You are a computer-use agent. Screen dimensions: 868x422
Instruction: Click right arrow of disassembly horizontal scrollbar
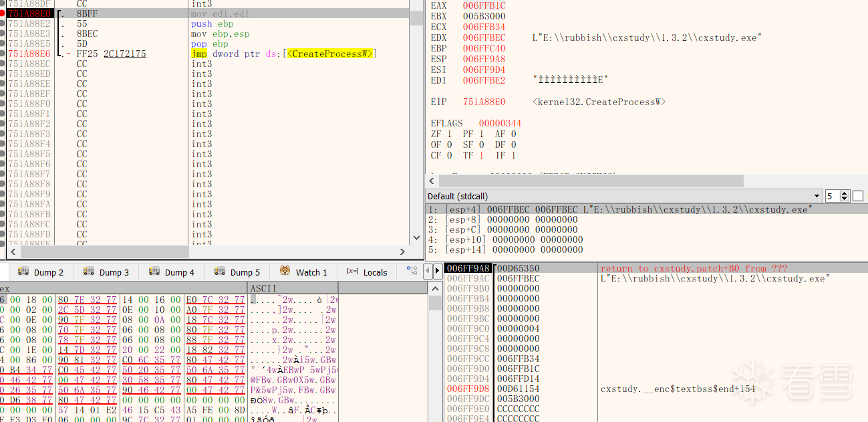(x=402, y=252)
